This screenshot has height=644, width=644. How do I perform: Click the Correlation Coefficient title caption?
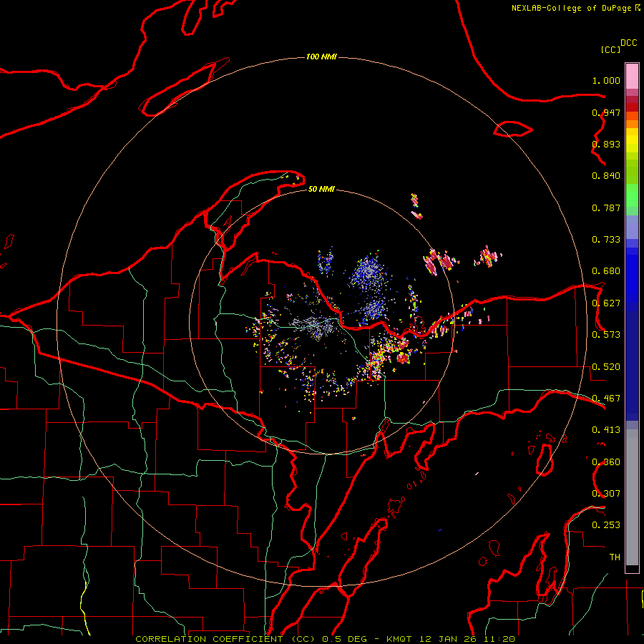click(325, 639)
